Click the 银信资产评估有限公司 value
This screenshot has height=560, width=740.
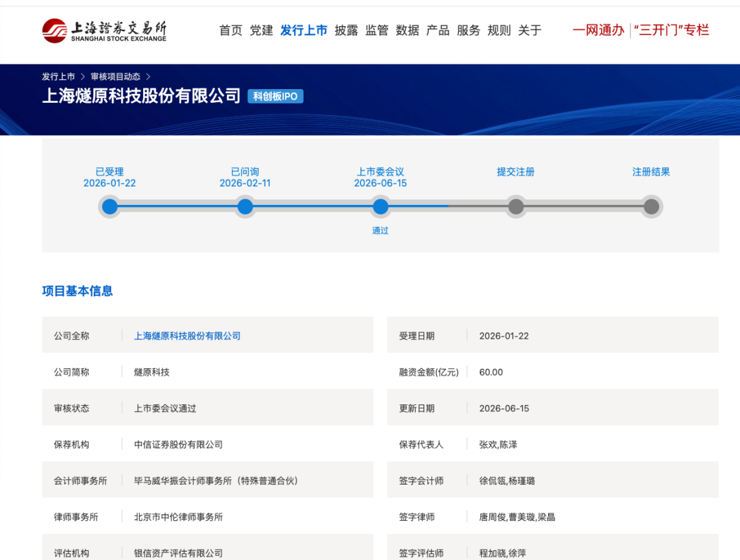click(x=178, y=553)
